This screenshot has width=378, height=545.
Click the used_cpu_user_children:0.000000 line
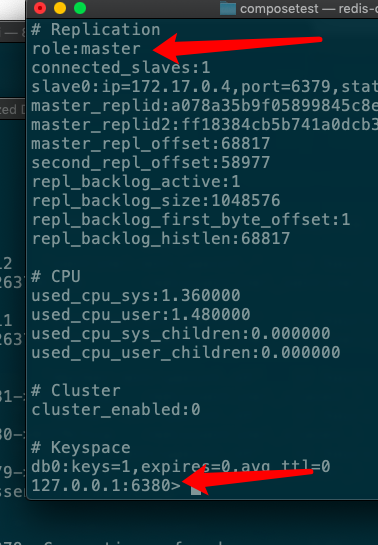[x=186, y=353]
